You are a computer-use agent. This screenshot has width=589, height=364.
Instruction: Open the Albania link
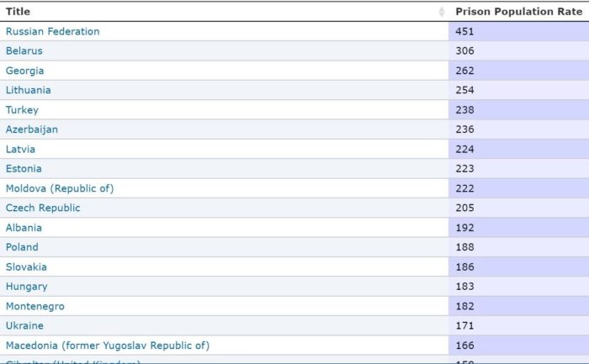[24, 228]
